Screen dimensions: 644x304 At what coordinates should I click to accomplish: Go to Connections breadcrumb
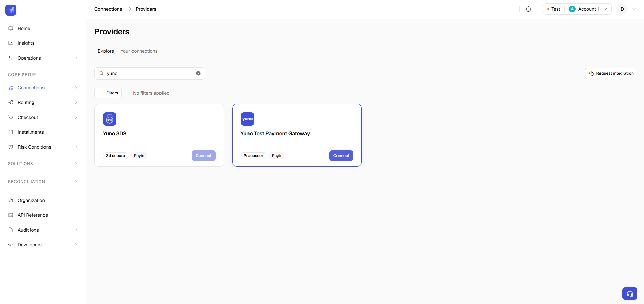pos(108,9)
